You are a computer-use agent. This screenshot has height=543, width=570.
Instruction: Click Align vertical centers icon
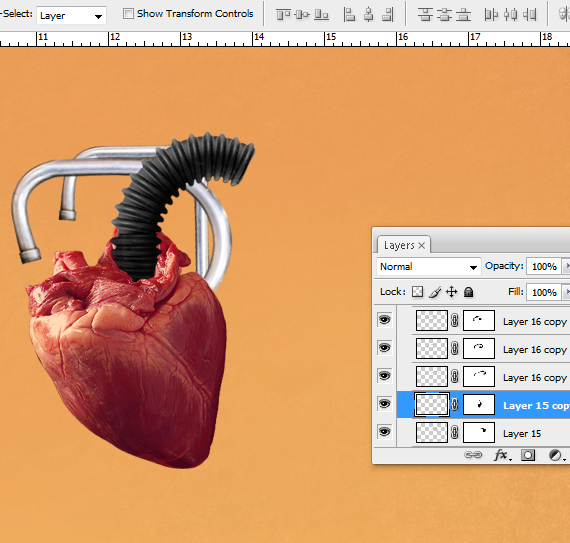(x=302, y=15)
